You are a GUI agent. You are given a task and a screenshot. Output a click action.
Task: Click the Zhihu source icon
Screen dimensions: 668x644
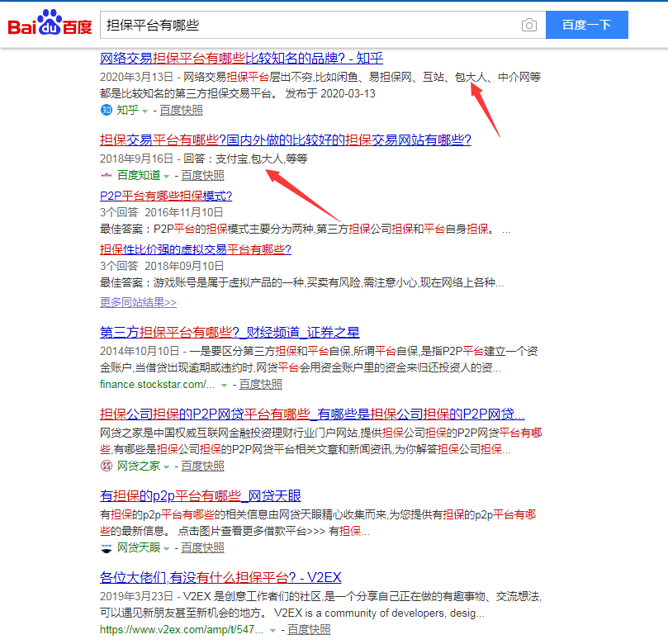pos(106,110)
